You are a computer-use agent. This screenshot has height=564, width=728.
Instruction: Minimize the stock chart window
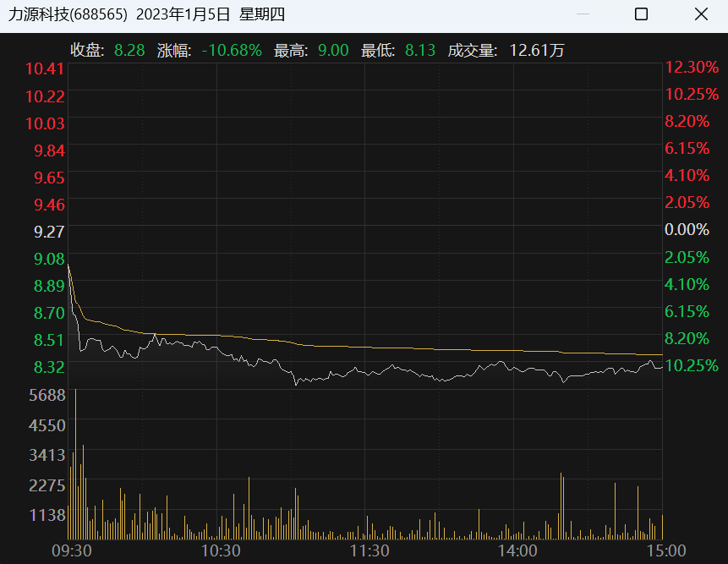pyautogui.click(x=582, y=14)
